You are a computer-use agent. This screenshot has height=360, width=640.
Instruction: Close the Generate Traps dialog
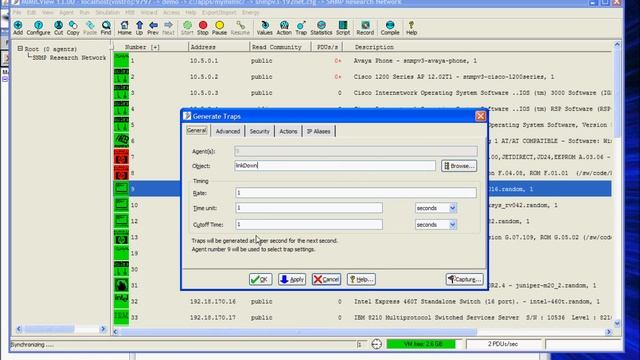tap(480, 116)
